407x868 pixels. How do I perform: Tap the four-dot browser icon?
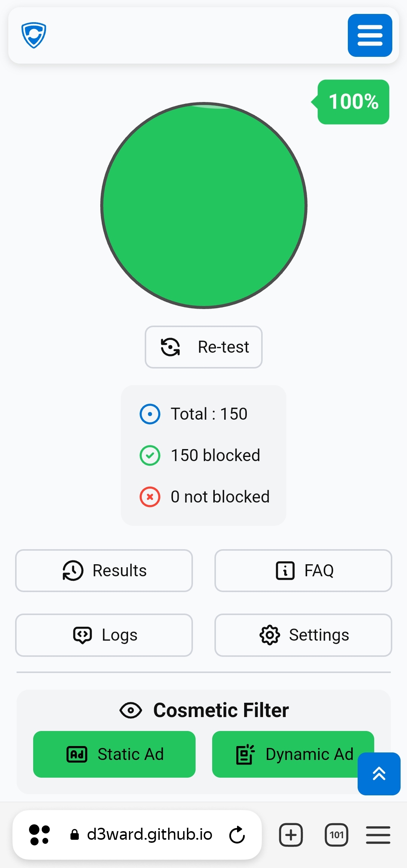click(x=40, y=835)
